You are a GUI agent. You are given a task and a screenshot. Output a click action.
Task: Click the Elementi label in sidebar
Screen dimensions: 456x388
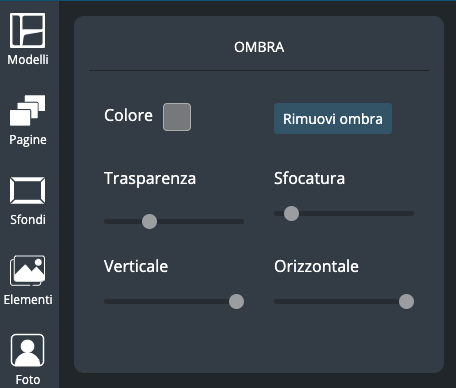click(28, 300)
